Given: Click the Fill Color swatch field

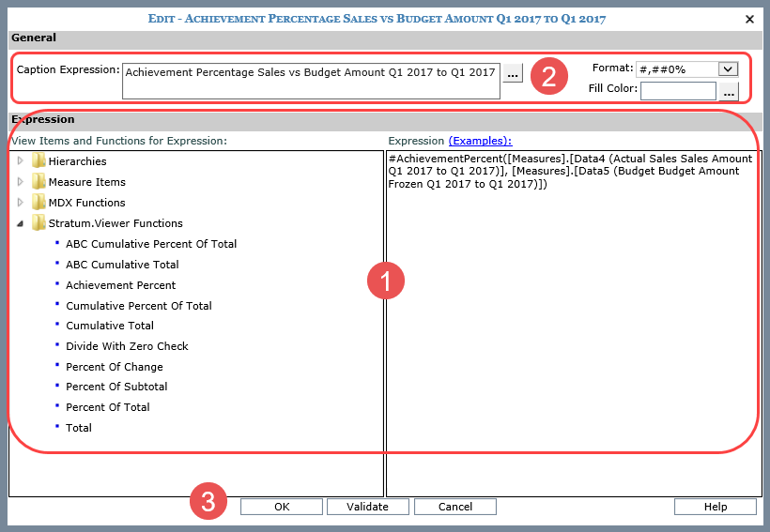Looking at the screenshot, I should pyautogui.click(x=678, y=90).
